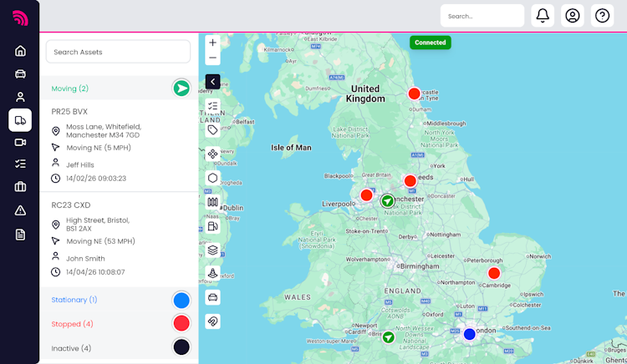627x364 pixels.
Task: Click timestamp 14/02/26 09:03:23
Action: [x=96, y=179]
